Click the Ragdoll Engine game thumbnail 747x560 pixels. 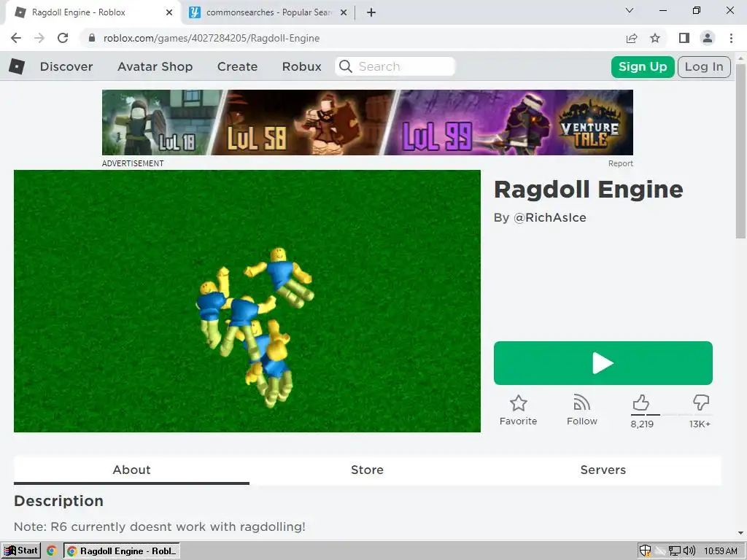pos(247,301)
